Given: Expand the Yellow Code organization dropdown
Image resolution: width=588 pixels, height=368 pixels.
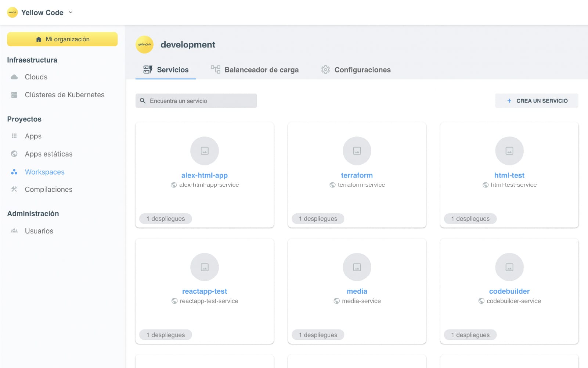Looking at the screenshot, I should (x=71, y=12).
